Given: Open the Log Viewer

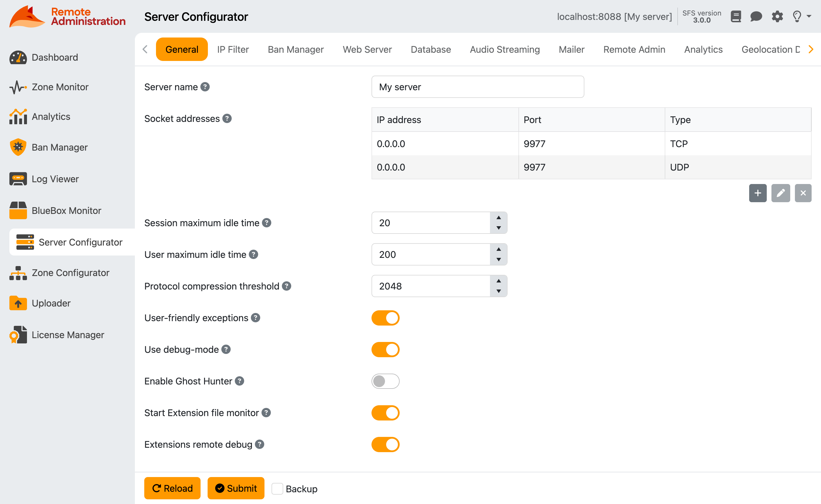Looking at the screenshot, I should pos(55,179).
